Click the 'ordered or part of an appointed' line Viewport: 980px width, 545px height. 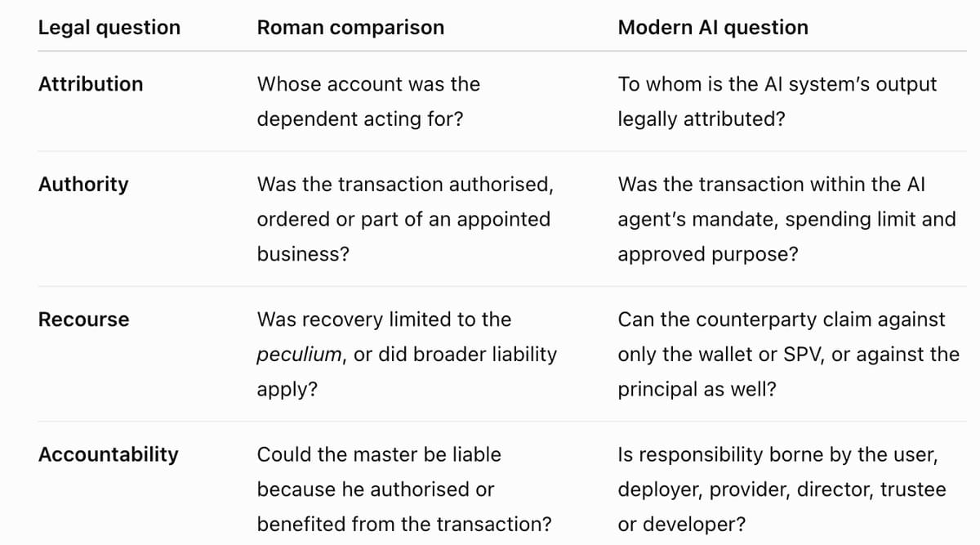point(403,219)
